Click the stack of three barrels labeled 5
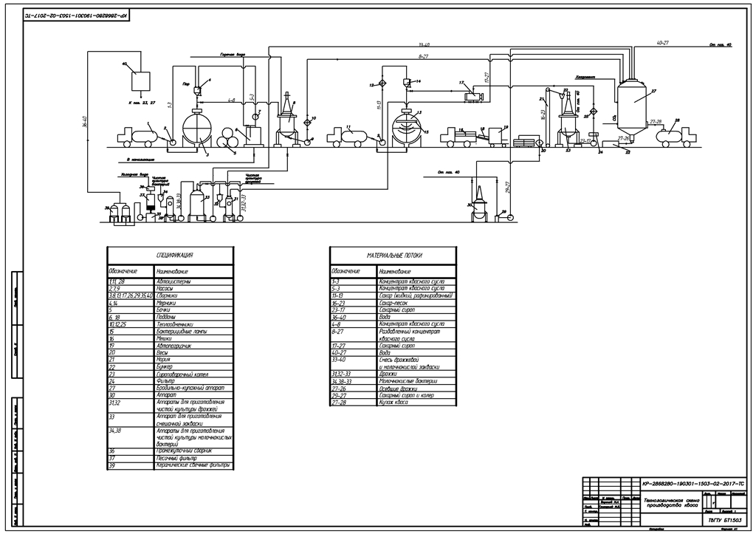Viewport: 756px width, 534px height. click(227, 138)
